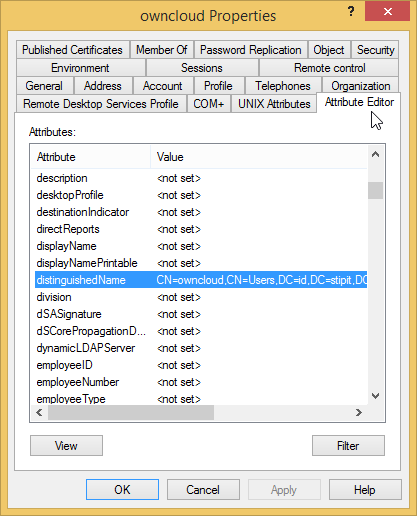Close the owncloud Properties dialog
417x516 pixels.
point(388,11)
